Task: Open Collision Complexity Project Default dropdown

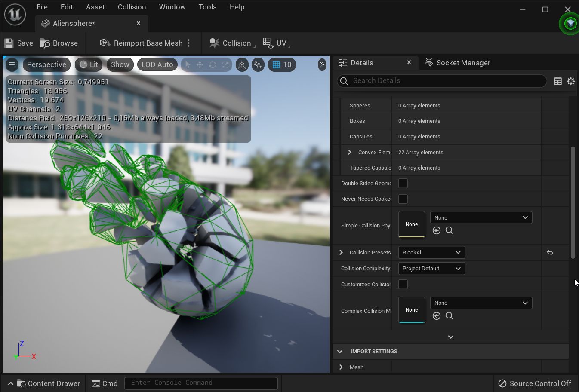Action: (x=431, y=269)
